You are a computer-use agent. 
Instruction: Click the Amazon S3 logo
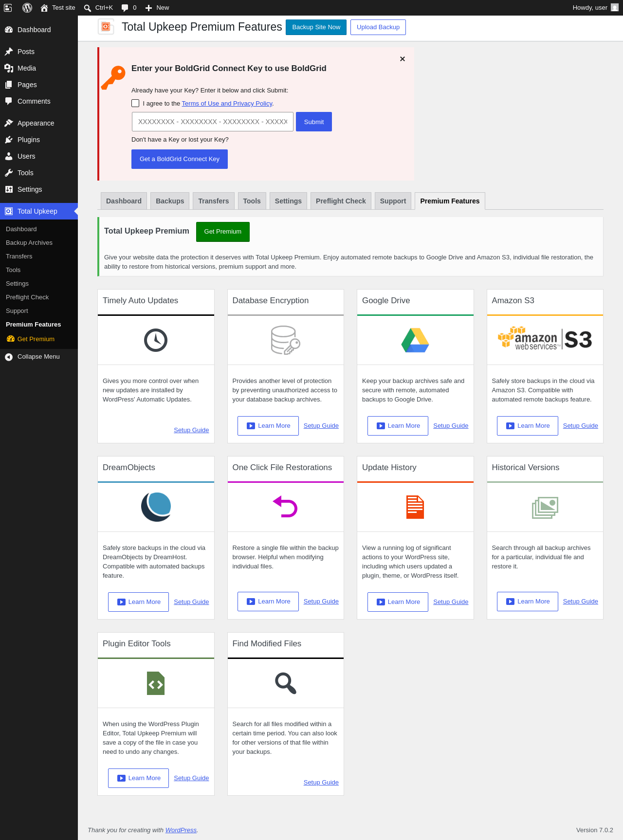pyautogui.click(x=545, y=339)
